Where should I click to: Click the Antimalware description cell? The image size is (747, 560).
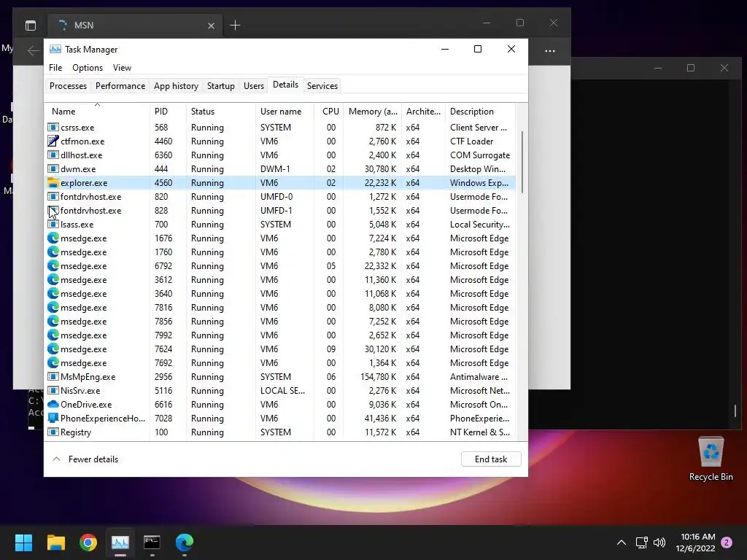pyautogui.click(x=479, y=377)
